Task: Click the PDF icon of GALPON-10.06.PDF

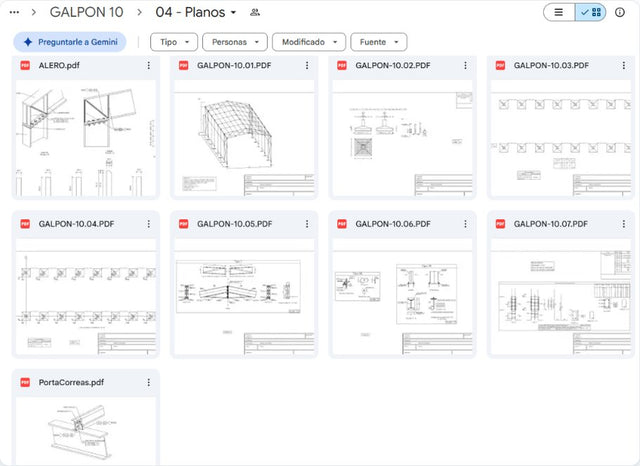Action: point(342,224)
